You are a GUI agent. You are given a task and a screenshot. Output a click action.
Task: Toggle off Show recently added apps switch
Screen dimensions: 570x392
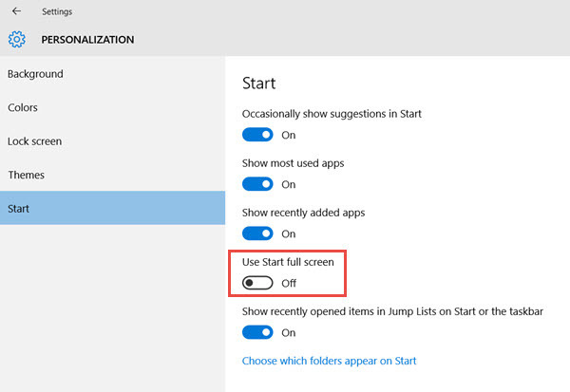pyautogui.click(x=257, y=233)
